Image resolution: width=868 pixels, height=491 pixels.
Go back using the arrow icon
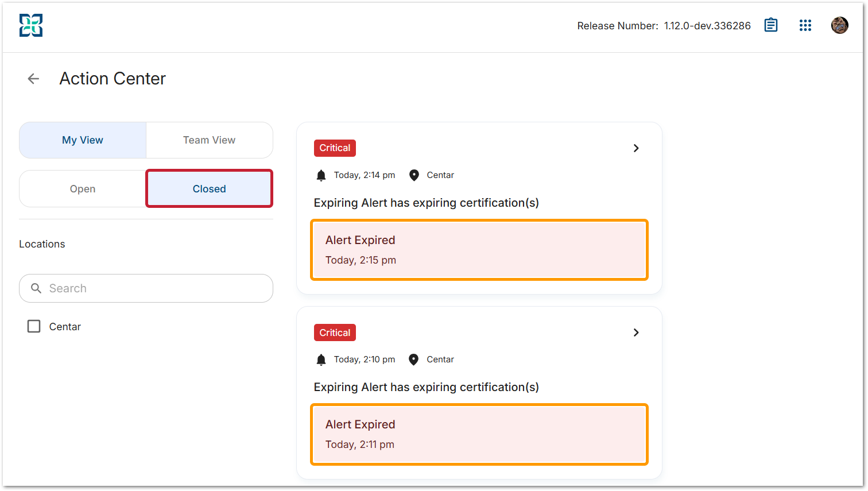coord(34,79)
